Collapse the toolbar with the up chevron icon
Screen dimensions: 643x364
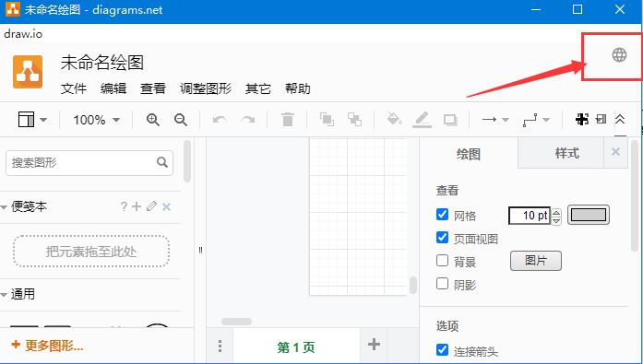(x=620, y=119)
